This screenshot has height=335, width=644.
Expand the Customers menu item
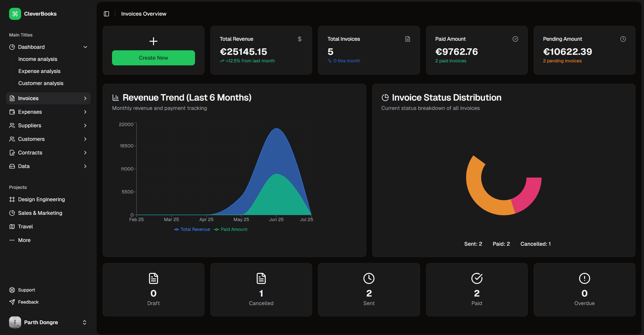coord(85,139)
